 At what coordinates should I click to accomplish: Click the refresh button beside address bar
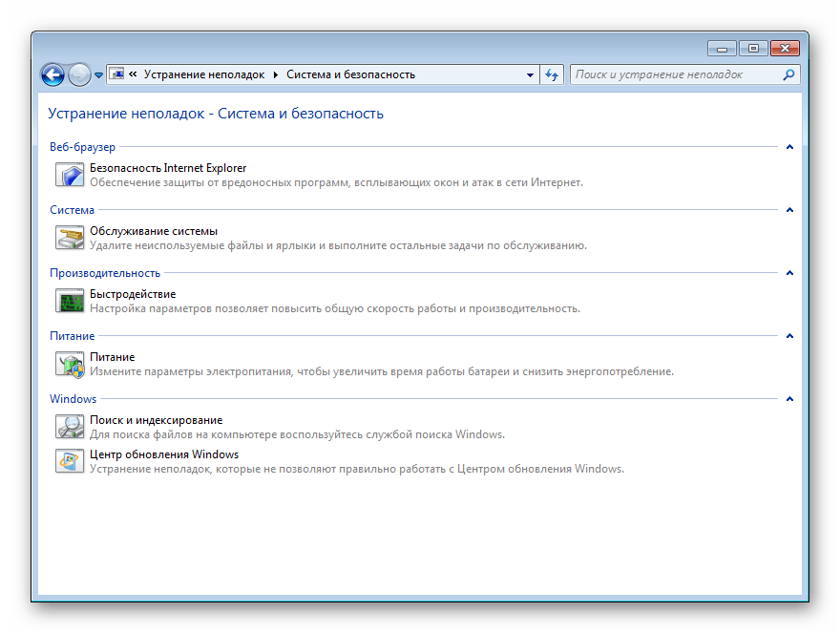pos(552,74)
